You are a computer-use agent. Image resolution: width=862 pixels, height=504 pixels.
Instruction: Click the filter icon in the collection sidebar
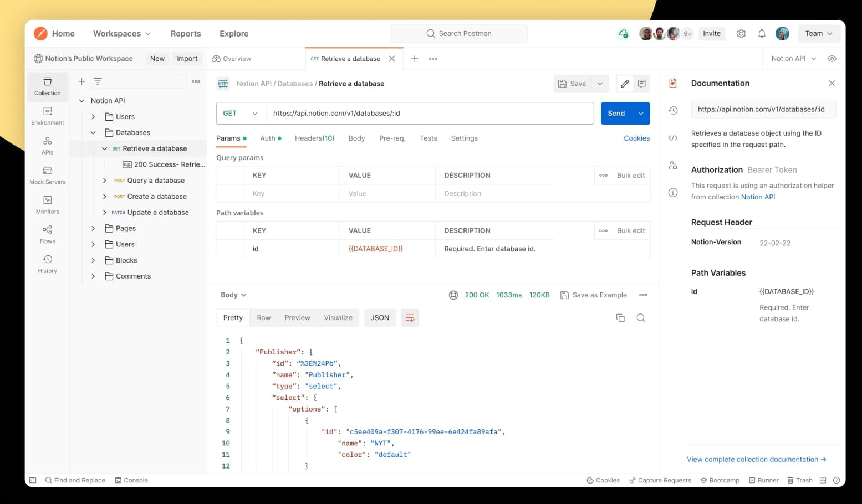pyautogui.click(x=98, y=81)
